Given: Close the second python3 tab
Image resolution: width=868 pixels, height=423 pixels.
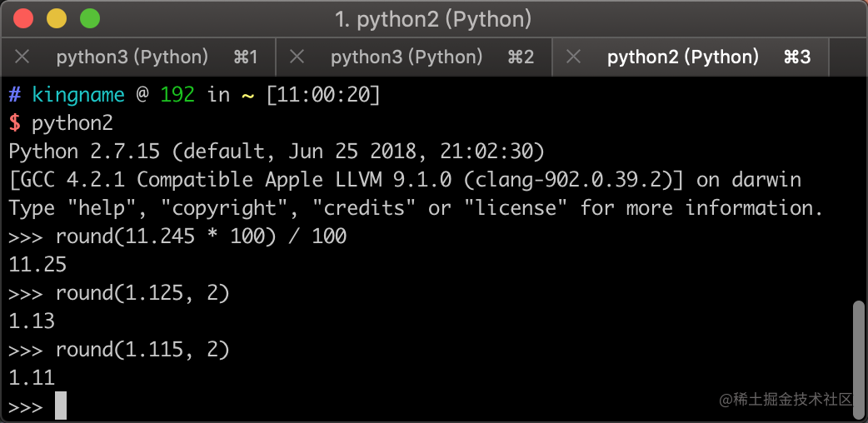Looking at the screenshot, I should point(297,57).
